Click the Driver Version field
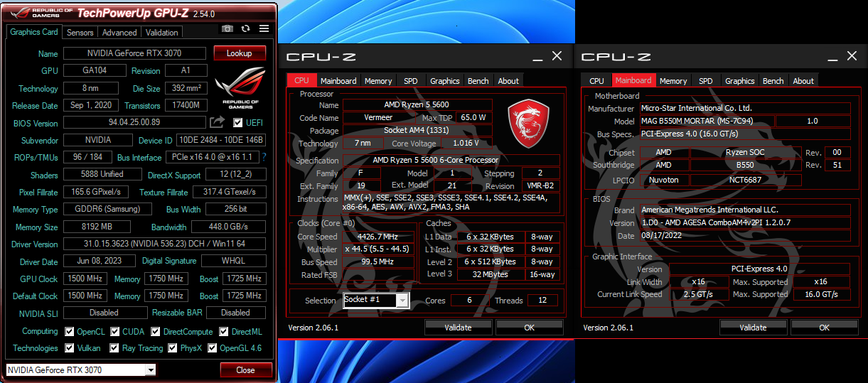The image size is (868, 383). [x=165, y=244]
